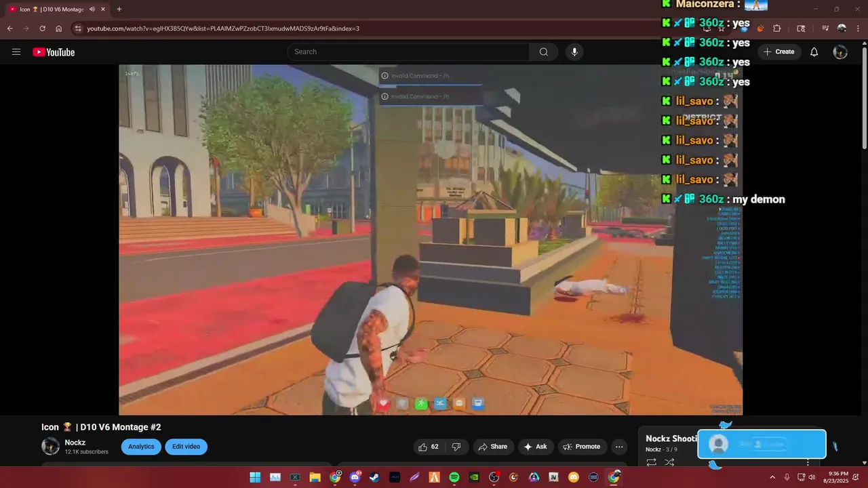This screenshot has width=868, height=488.
Task: Open Spotify from taskbar
Action: [x=454, y=478]
